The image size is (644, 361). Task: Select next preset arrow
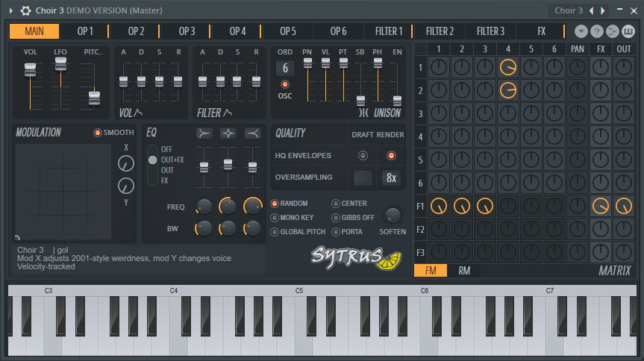click(603, 10)
